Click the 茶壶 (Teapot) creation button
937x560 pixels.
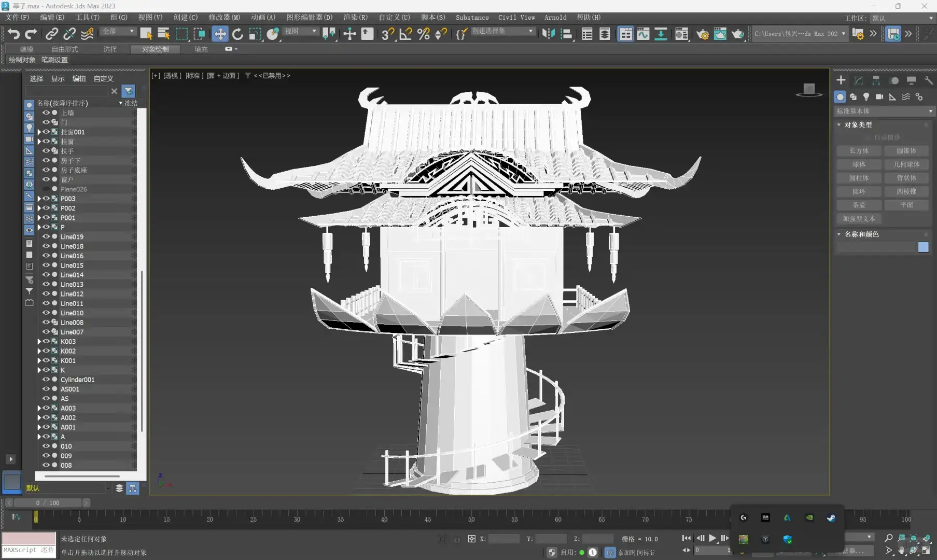tap(858, 205)
